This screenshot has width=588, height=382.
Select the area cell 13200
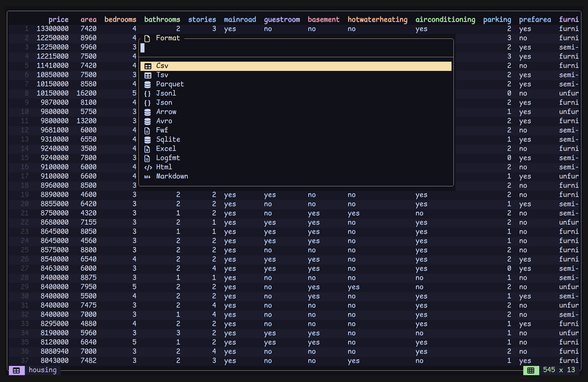click(x=87, y=121)
